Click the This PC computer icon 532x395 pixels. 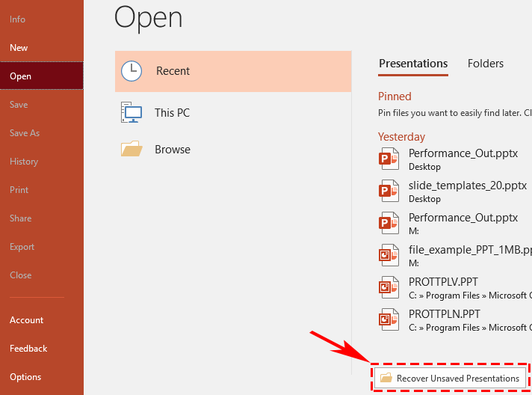coord(132,113)
